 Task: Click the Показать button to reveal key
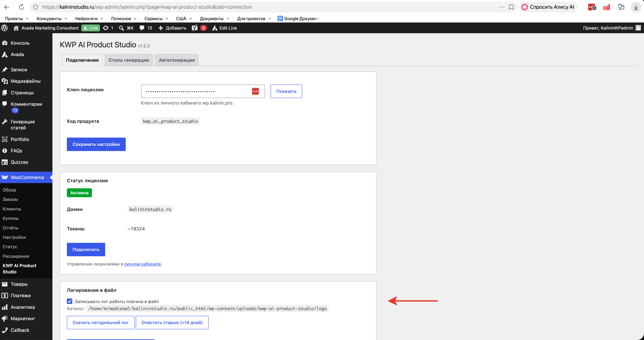point(286,91)
